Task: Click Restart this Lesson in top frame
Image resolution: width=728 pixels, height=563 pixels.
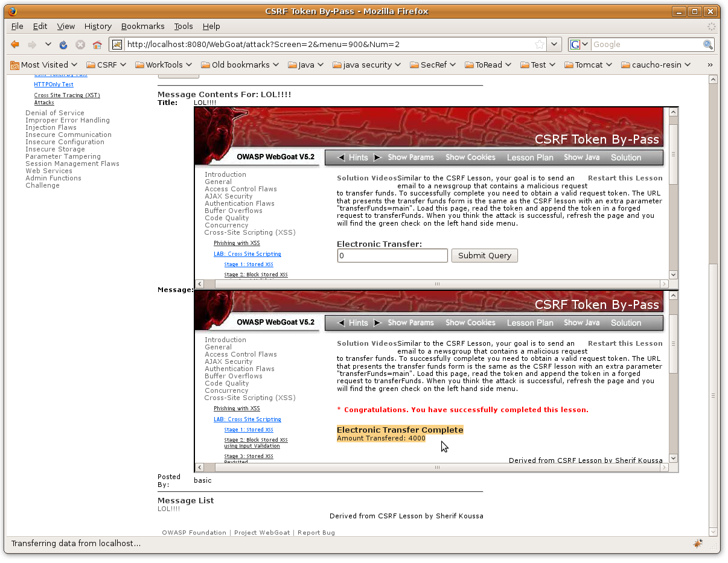Action: [x=625, y=178]
